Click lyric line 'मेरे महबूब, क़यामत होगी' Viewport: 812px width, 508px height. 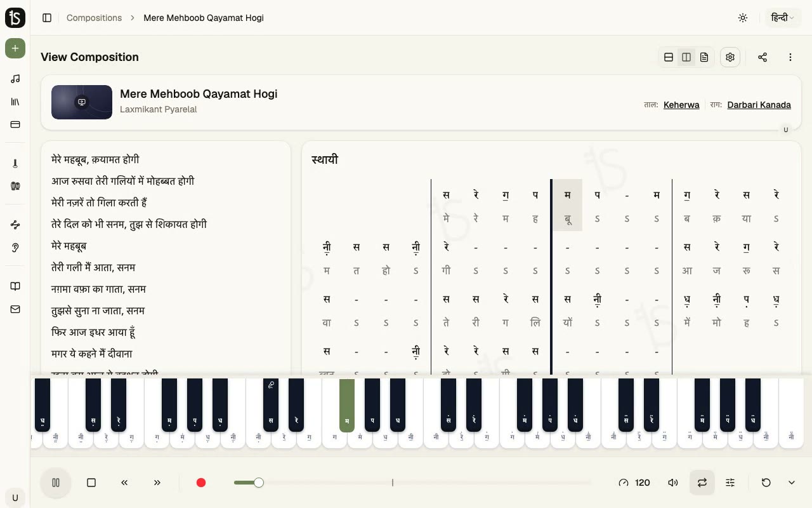pos(95,159)
